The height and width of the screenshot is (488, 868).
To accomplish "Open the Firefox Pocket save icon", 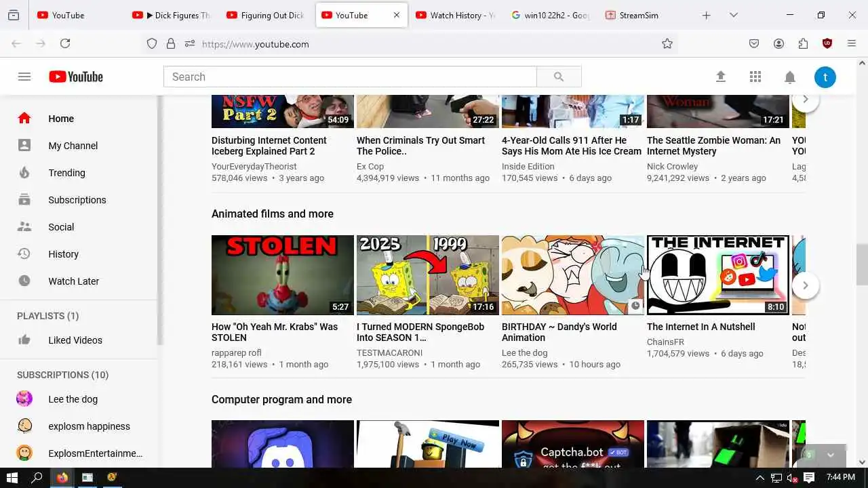I will (x=754, y=43).
